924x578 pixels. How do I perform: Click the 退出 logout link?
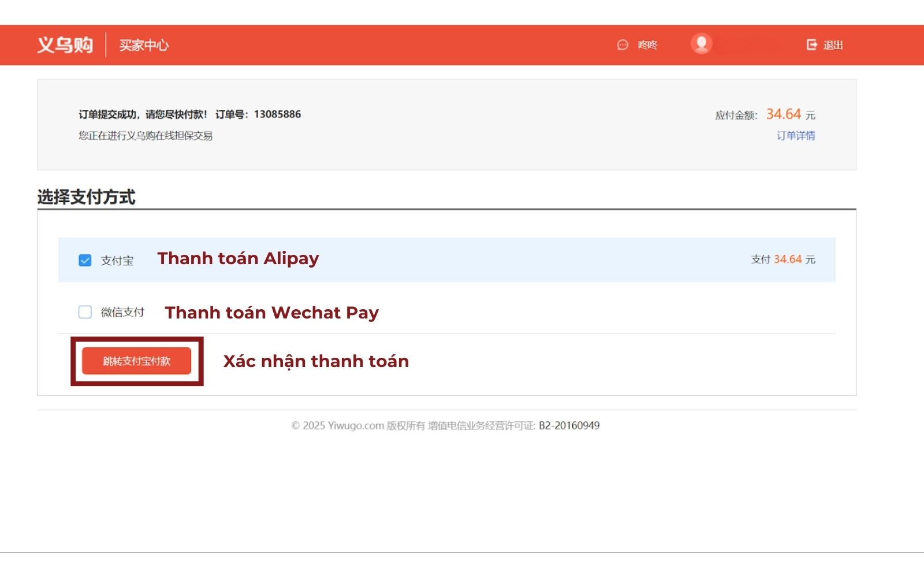pyautogui.click(x=833, y=45)
